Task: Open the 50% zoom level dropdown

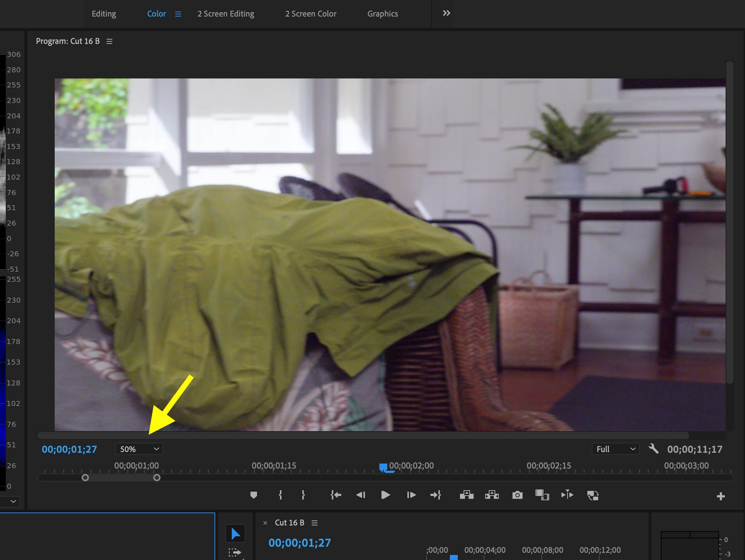Action: coord(139,449)
